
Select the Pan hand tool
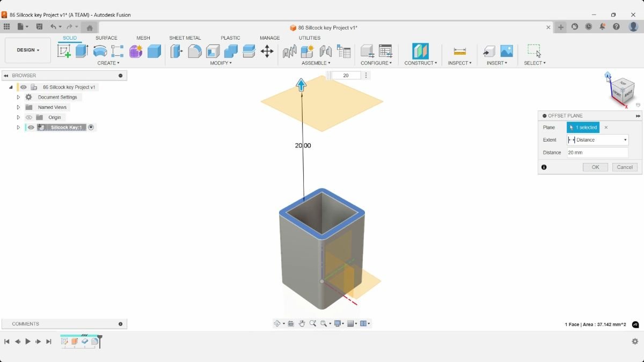[302, 323]
